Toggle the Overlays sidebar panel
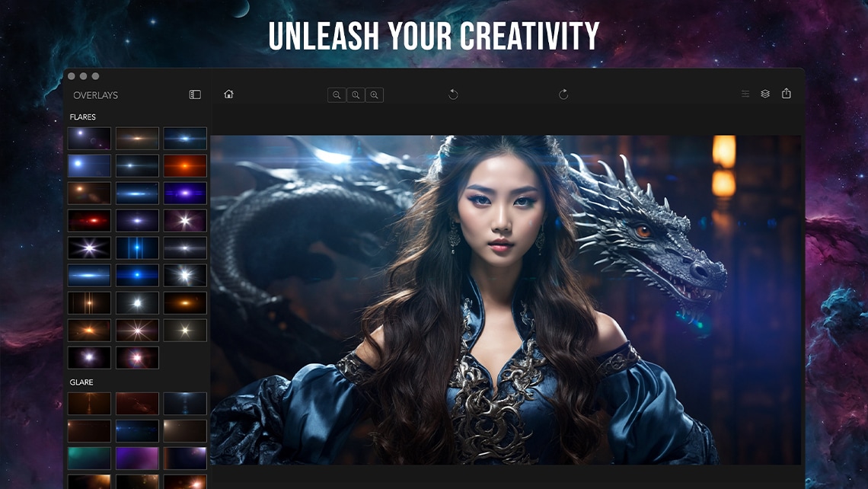The image size is (868, 489). 195,95
